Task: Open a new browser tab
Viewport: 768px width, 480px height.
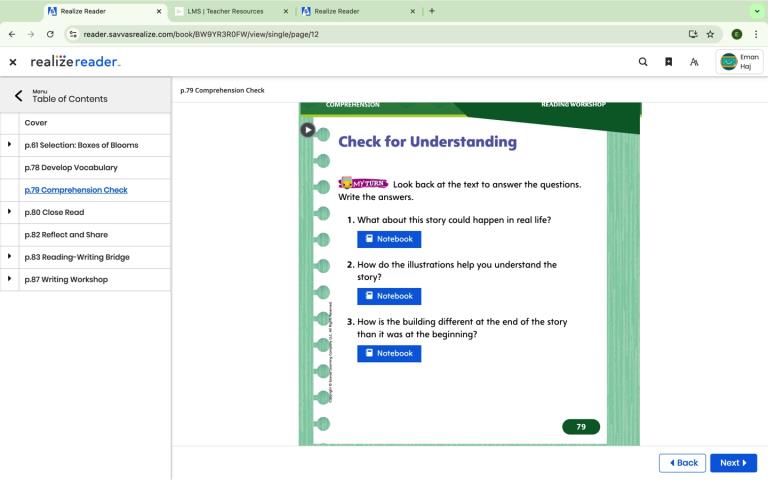Action: pos(432,11)
